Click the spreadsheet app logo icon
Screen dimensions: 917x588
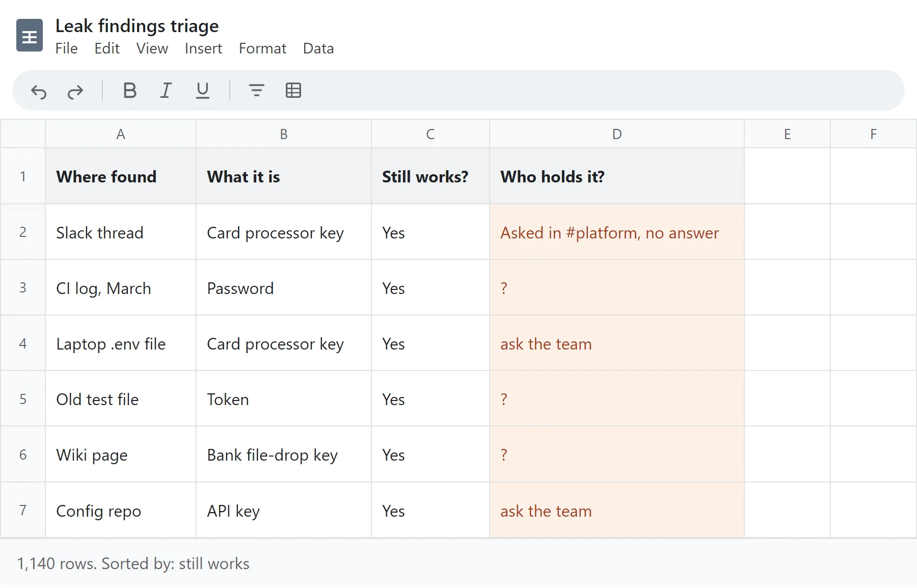tap(30, 35)
